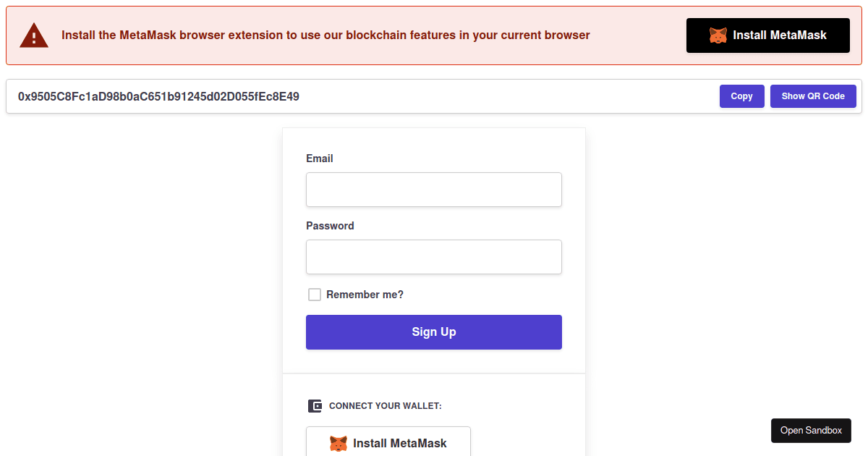868x456 pixels.
Task: Click the Password field label
Action: [330, 226]
